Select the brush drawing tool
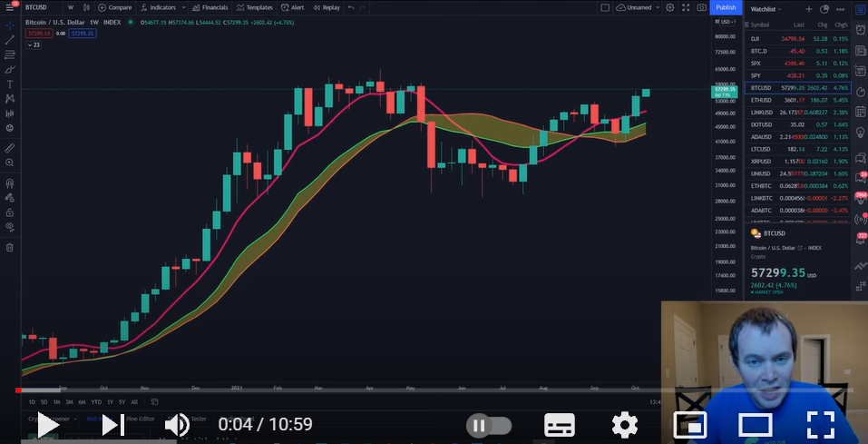Image resolution: width=868 pixels, height=444 pixels. pos(9,70)
